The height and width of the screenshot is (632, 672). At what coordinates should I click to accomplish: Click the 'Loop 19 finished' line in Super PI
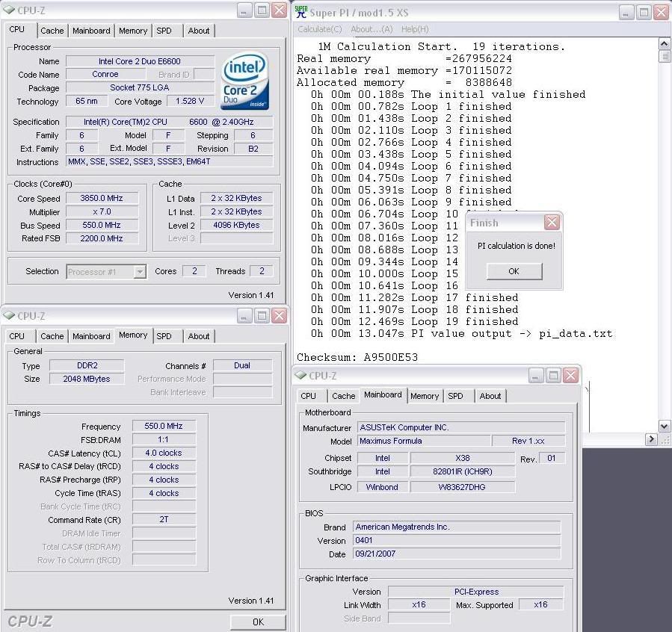point(414,321)
